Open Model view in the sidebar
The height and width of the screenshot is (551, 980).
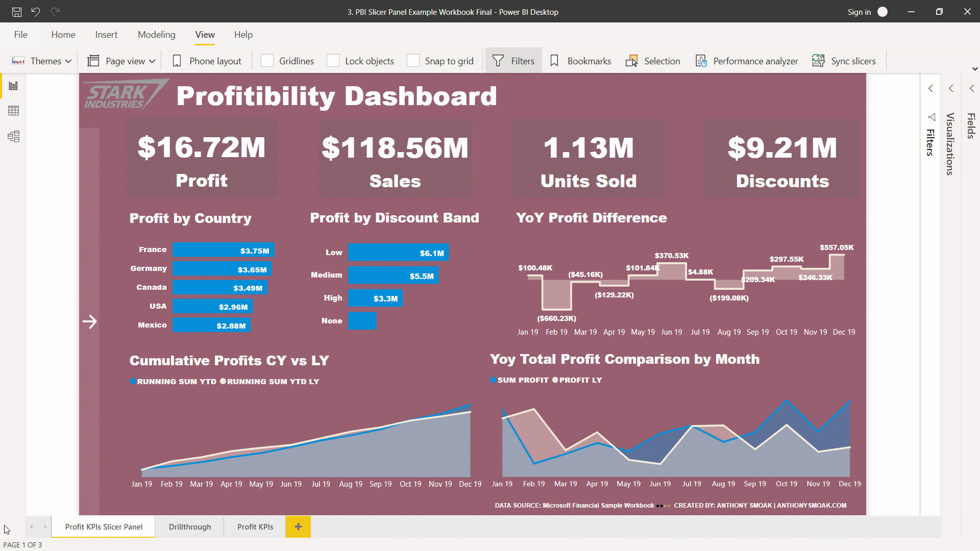click(13, 136)
